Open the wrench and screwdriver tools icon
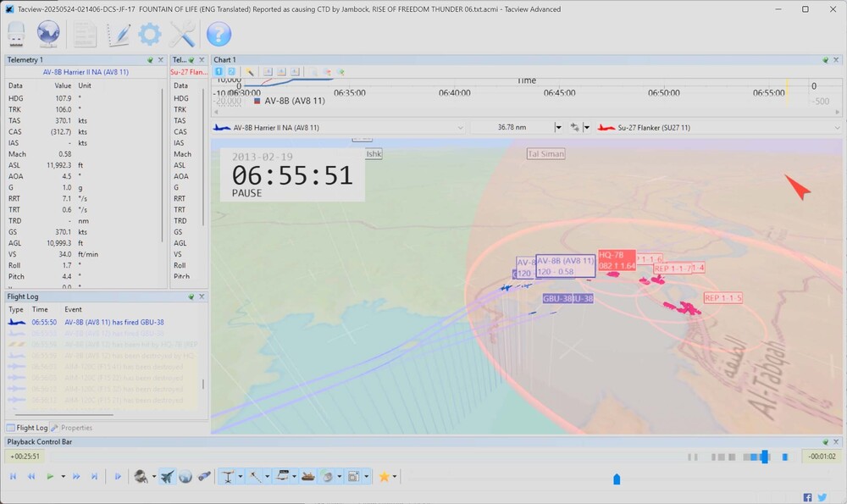This screenshot has width=847, height=504. (x=183, y=34)
